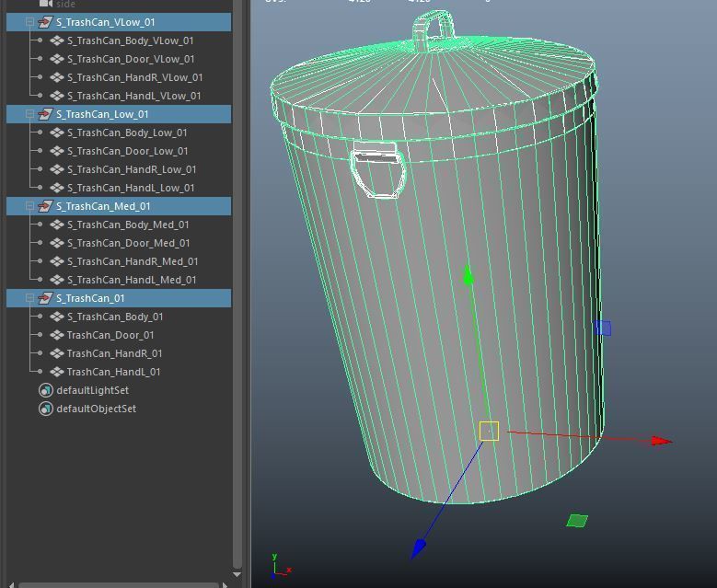Click mesh icon of S_TrashCan_HandR_Med_01
The image size is (717, 588).
point(57,261)
